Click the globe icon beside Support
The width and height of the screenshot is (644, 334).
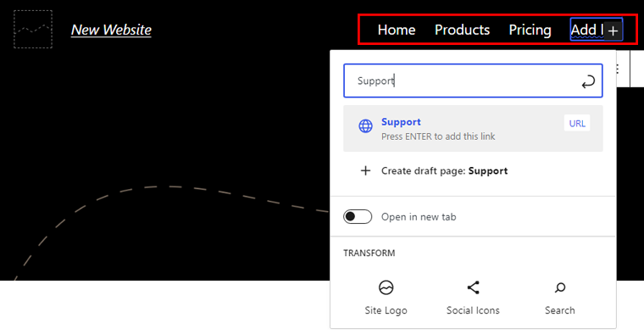(365, 126)
